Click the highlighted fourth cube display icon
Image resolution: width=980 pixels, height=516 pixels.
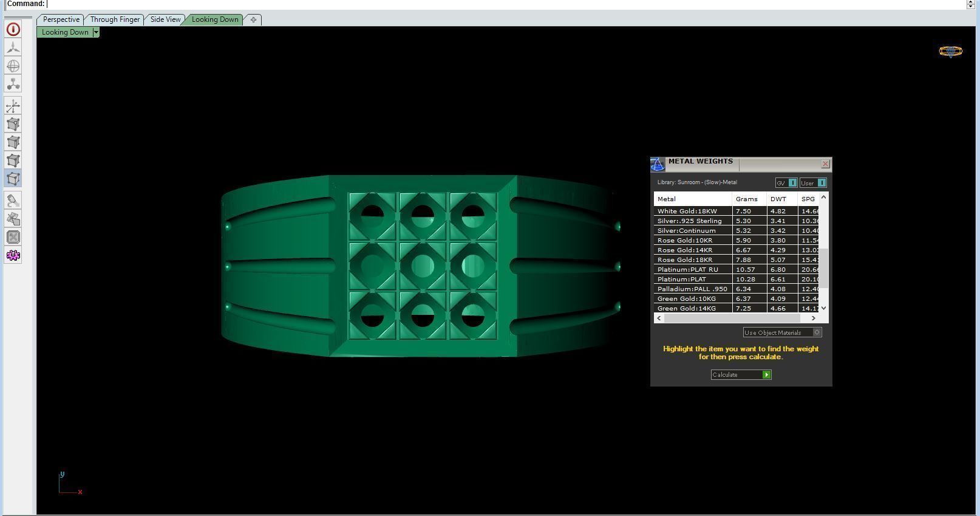(x=13, y=179)
